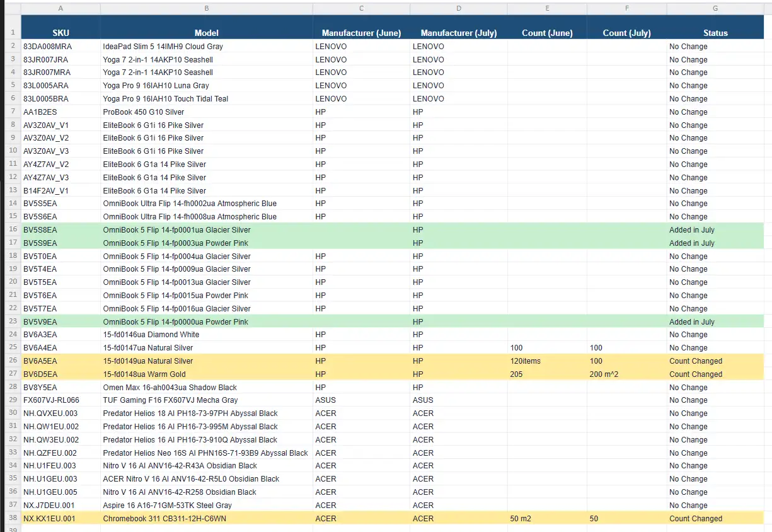The image size is (772, 532).
Task: Click cell TUF Gaming F16 FX607VJ Mecha Gray
Action: [x=206, y=400]
